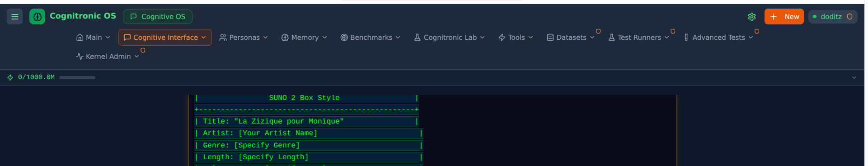Click the shield badge above Advanced Tests
The height and width of the screenshot is (166, 868).
pyautogui.click(x=757, y=32)
